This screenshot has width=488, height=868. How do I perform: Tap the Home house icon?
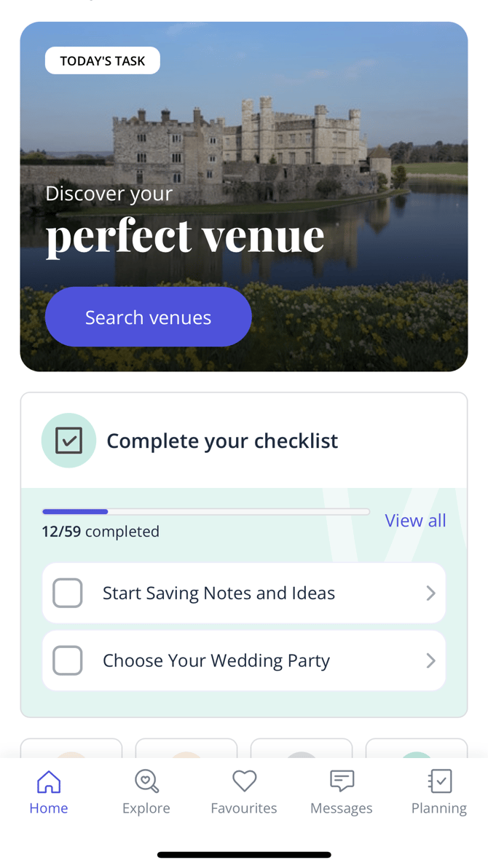pyautogui.click(x=49, y=782)
